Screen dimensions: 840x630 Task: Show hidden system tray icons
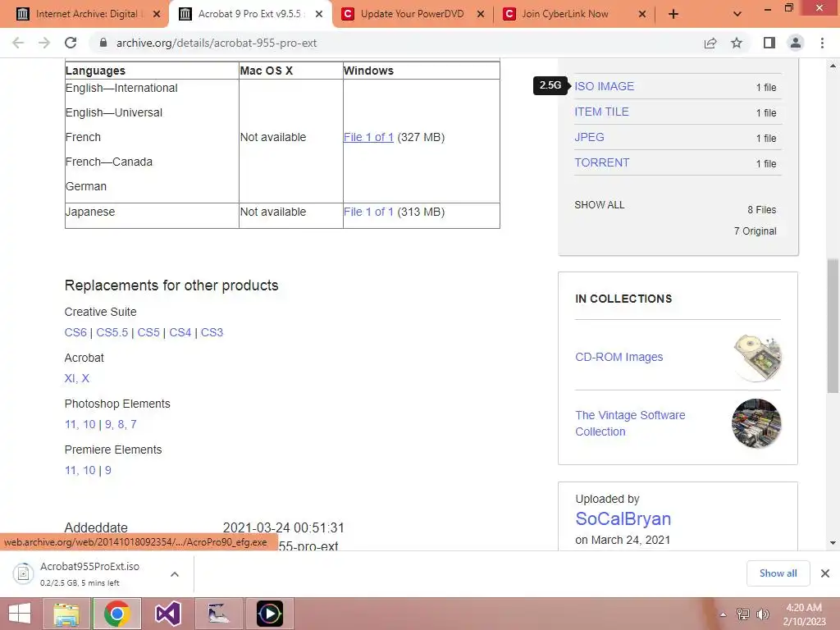[724, 614]
